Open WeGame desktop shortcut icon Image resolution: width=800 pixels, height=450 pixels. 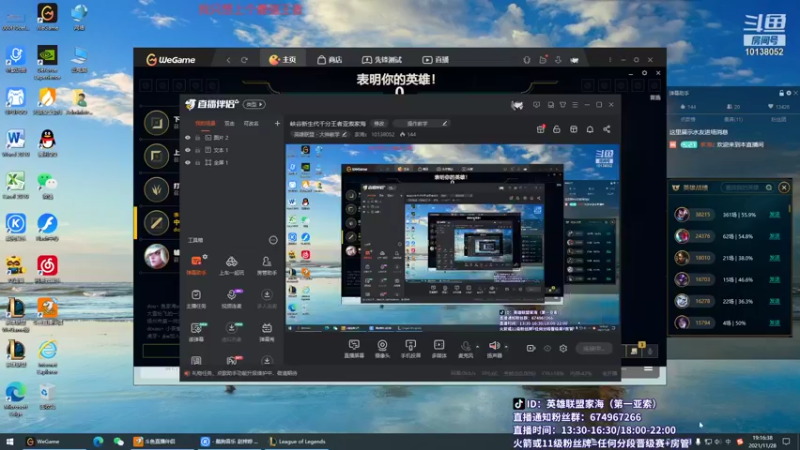[x=47, y=17]
